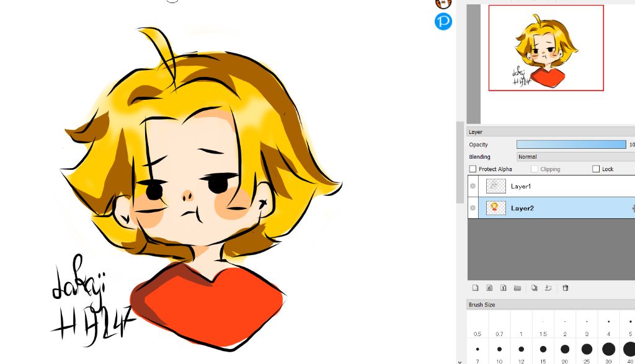Select the brush size 15 dot
The height and width of the screenshot is (364, 635).
pos(543,349)
